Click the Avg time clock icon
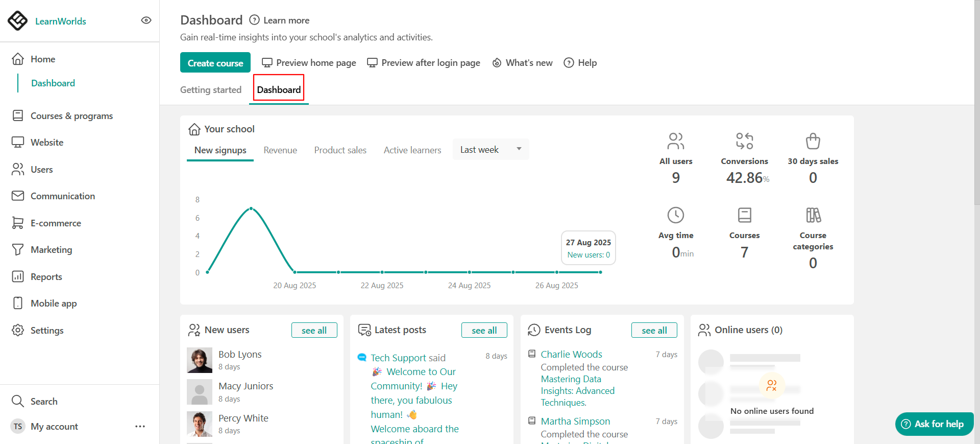 coord(676,215)
